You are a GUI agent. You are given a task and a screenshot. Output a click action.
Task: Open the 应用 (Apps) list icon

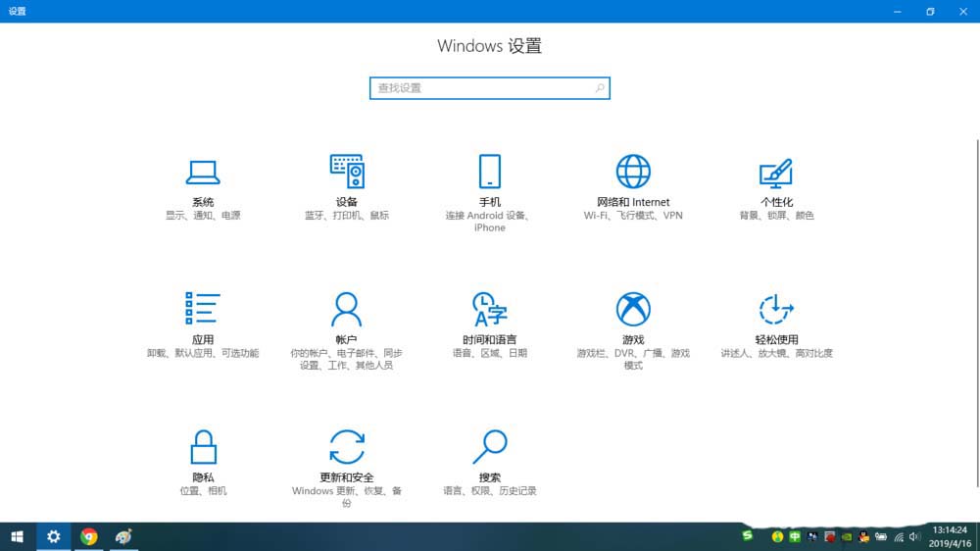pyautogui.click(x=203, y=308)
